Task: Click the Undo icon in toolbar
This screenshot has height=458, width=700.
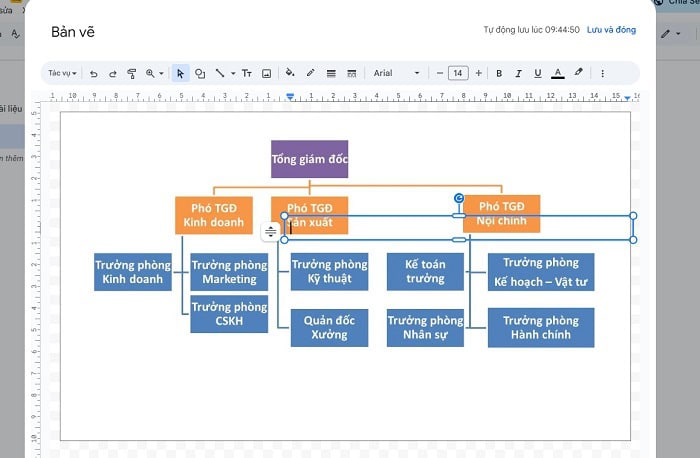Action: (93, 73)
